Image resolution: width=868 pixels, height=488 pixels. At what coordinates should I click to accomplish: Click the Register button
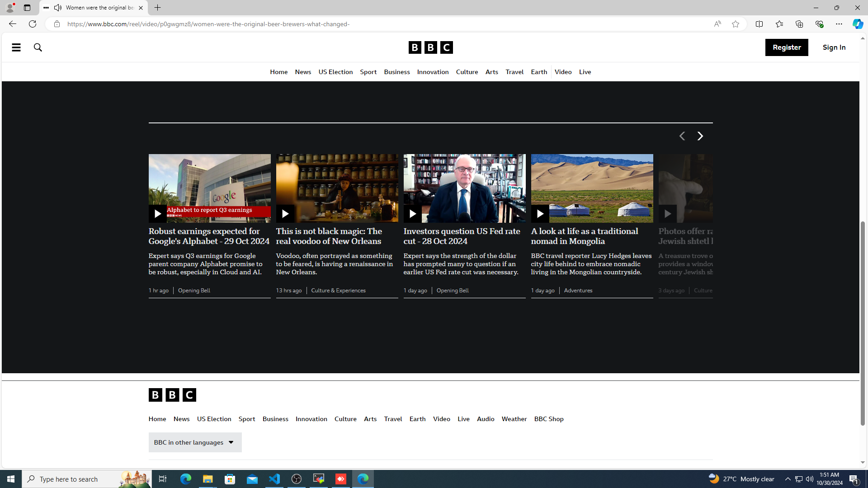[x=787, y=47]
